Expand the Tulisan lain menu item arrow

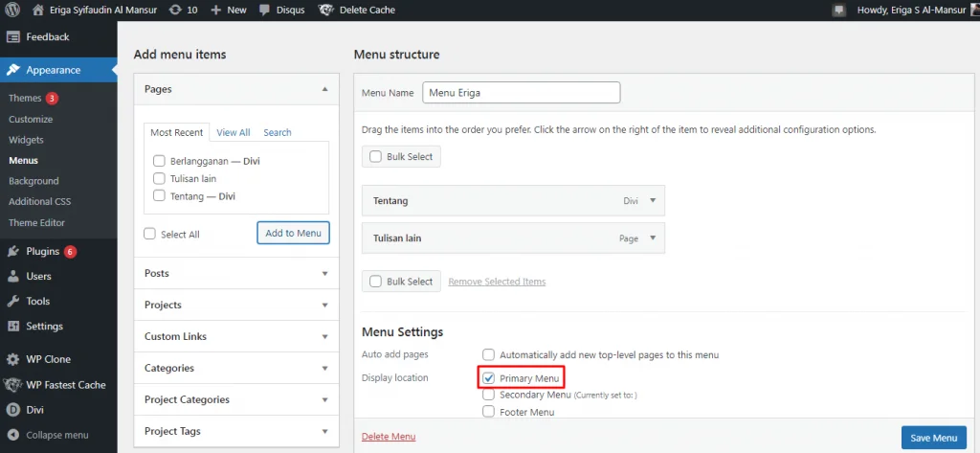(653, 238)
